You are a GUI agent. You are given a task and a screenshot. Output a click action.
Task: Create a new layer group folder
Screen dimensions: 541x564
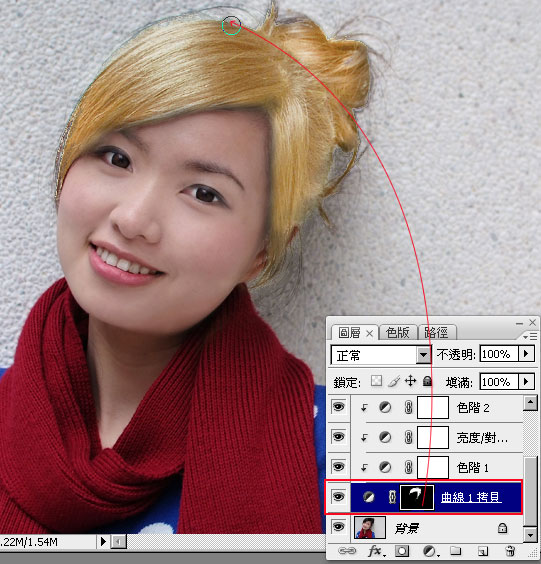pyautogui.click(x=455, y=550)
